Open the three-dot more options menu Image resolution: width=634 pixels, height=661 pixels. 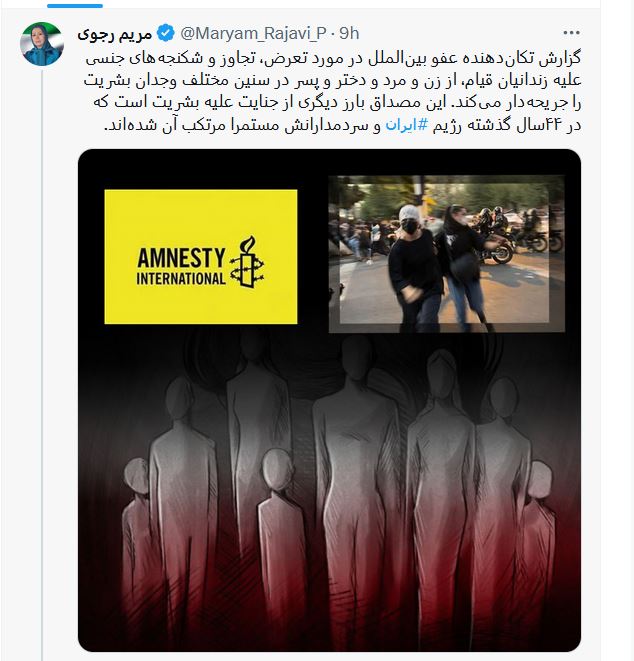tap(572, 32)
